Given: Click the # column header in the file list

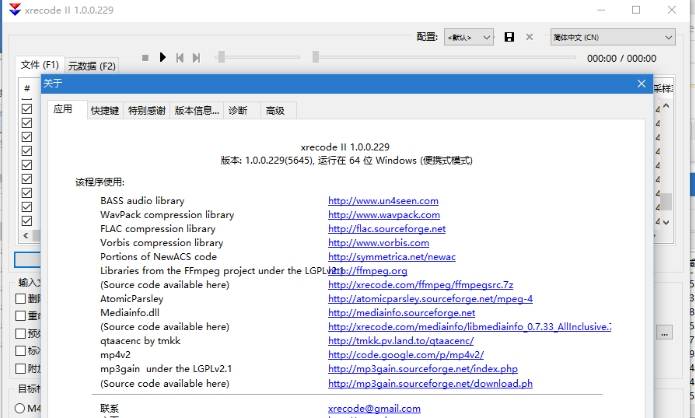Looking at the screenshot, I should tap(27, 88).
